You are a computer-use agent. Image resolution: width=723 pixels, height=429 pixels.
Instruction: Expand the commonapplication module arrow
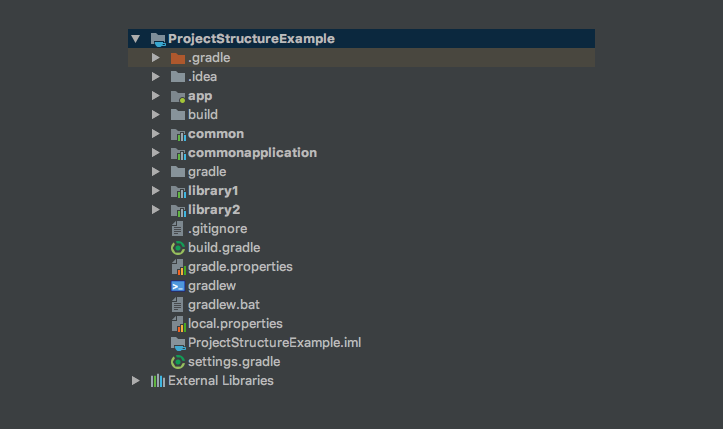pos(156,153)
